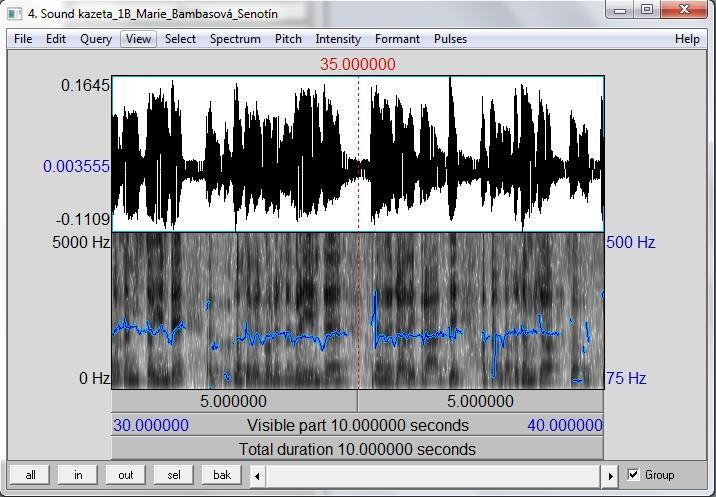Click the 'sel' zoom button
Screen dimensions: 716x497
point(174,475)
